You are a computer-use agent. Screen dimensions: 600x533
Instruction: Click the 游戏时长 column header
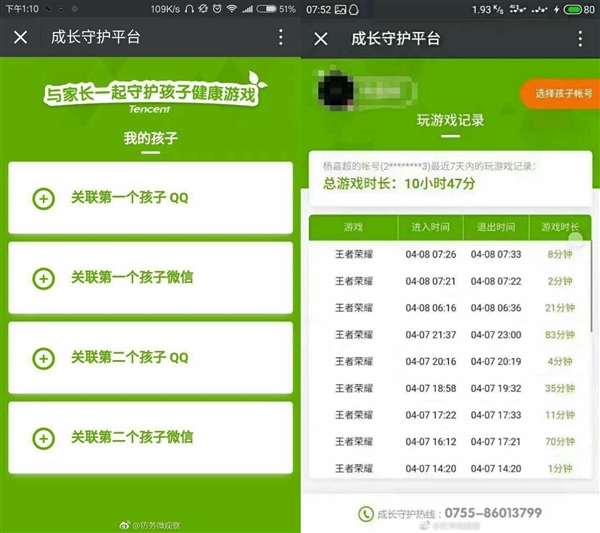559,228
